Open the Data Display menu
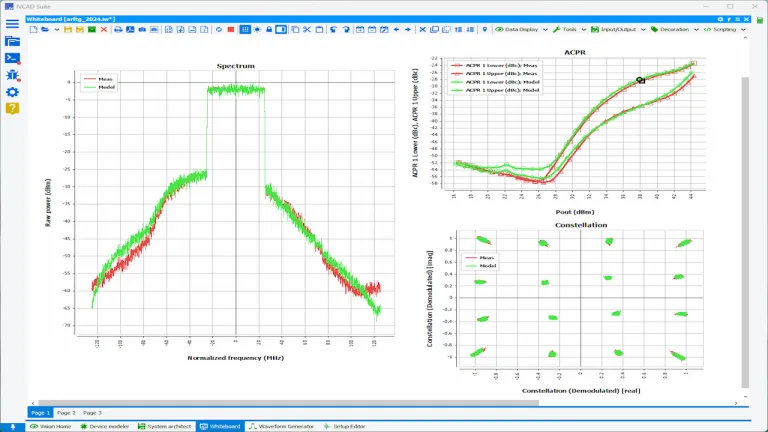This screenshot has width=768, height=432. [x=517, y=29]
